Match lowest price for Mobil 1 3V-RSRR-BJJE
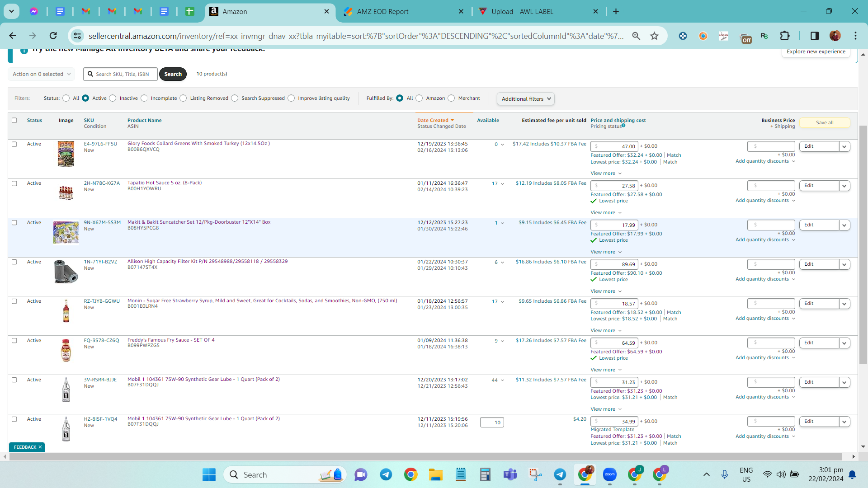 click(670, 398)
